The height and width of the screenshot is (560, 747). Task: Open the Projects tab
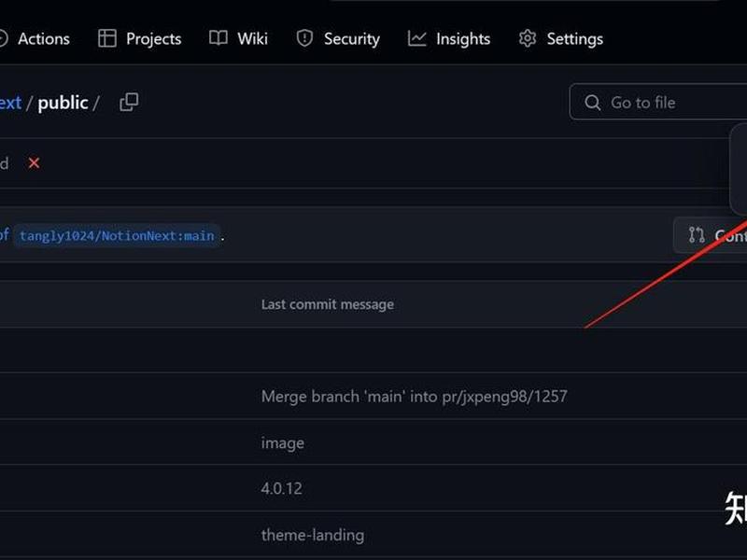point(139,38)
